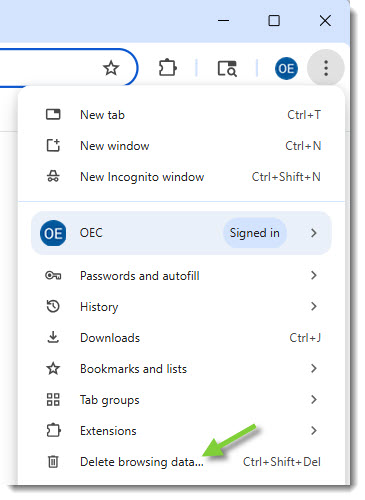365x500 pixels.
Task: Select the History clock icon
Action: click(x=53, y=306)
